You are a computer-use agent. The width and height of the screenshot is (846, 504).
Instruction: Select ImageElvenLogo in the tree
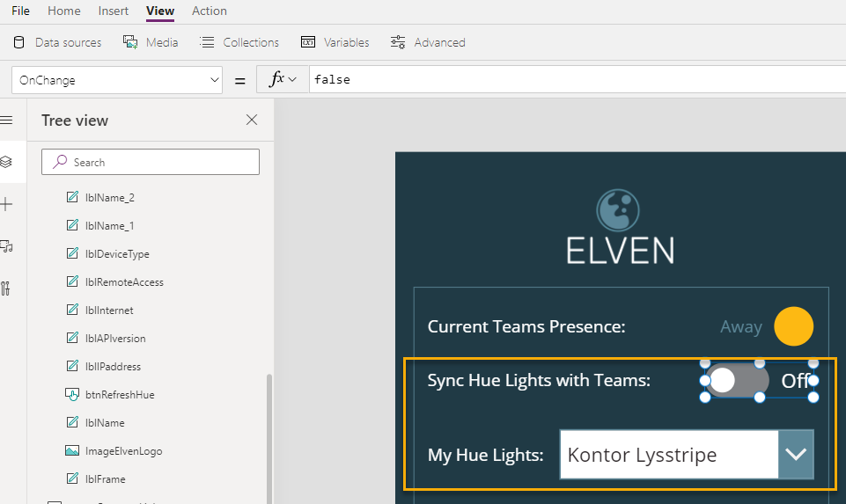[123, 451]
